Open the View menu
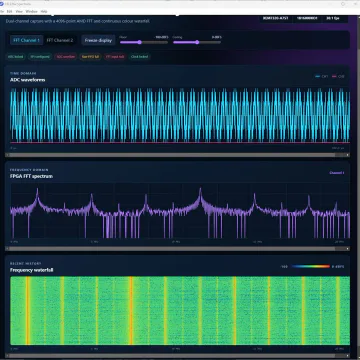This screenshot has width=360, height=360. (x=19, y=11)
